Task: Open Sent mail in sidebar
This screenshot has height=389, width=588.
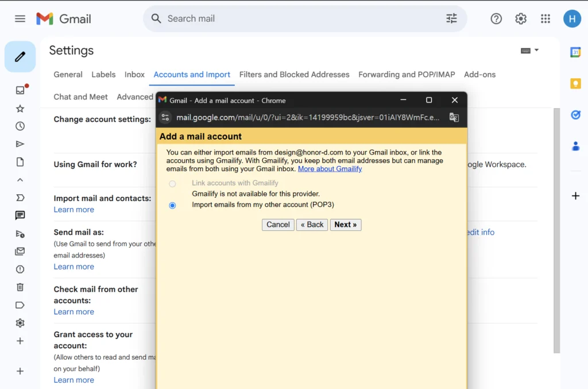Action: click(x=20, y=144)
